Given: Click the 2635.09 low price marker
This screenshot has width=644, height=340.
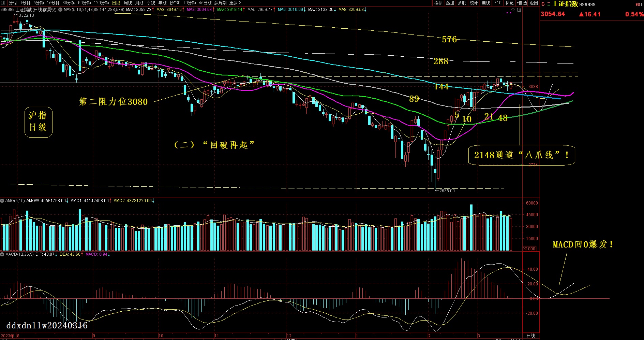Looking at the screenshot, I should click(447, 191).
